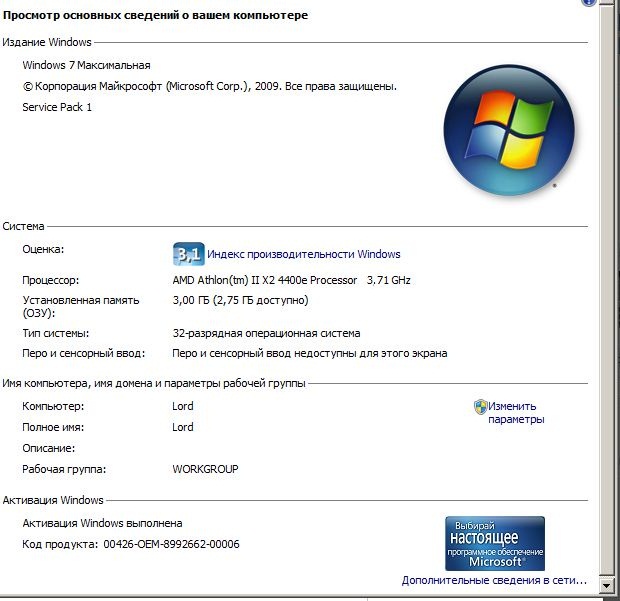The width and height of the screenshot is (620, 601).
Task: Click the 3,71 GHz value
Action: [x=389, y=280]
